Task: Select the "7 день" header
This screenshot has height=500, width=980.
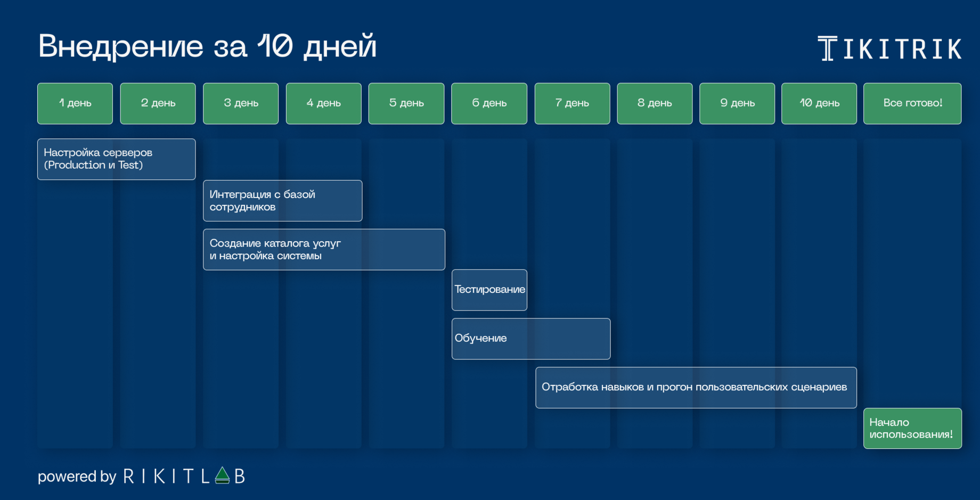Action: point(572,103)
